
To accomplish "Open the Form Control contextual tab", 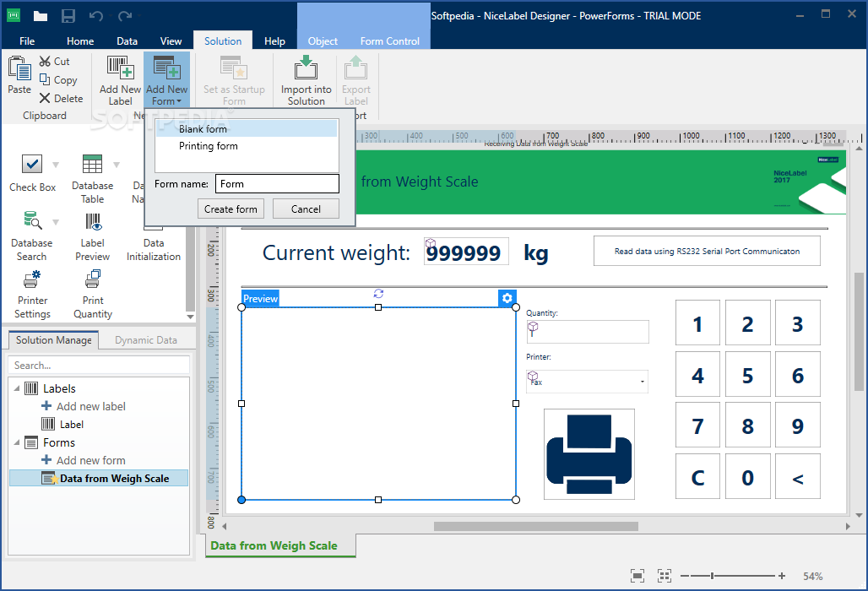I will click(390, 41).
